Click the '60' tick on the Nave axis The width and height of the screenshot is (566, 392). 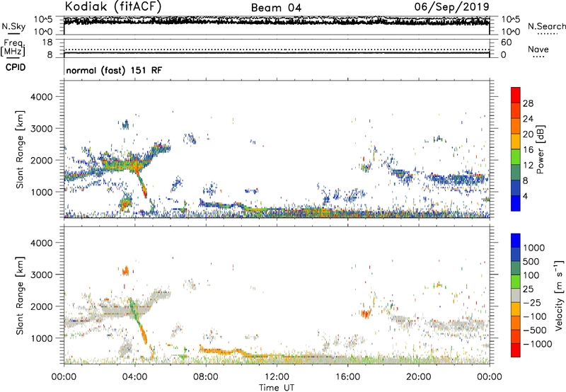point(506,42)
